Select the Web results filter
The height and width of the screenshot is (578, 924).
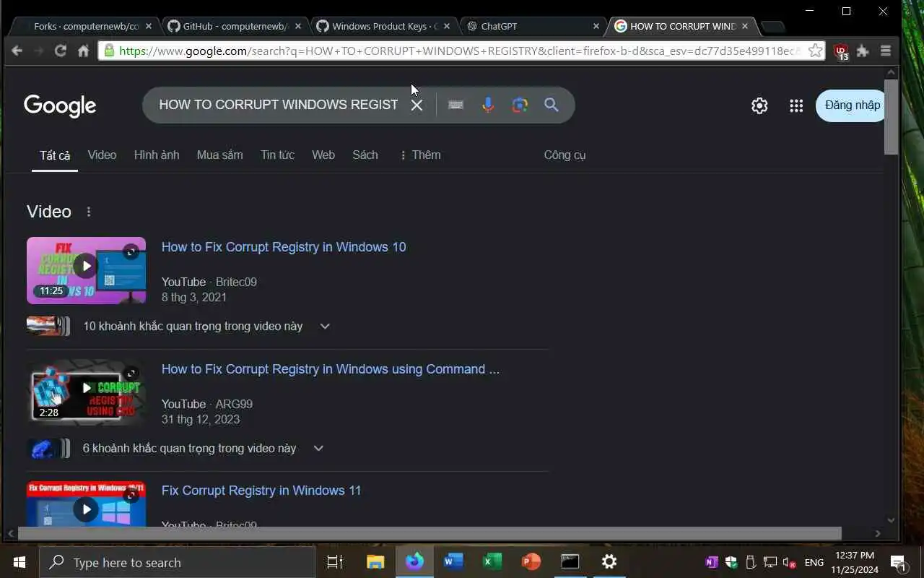tap(323, 155)
